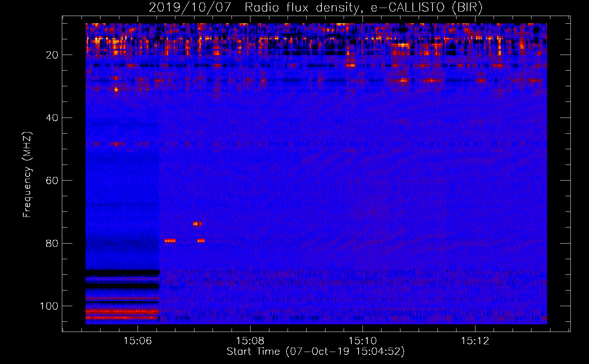
Task: Click the y-axis label "Frequency (MHZ)"
Action: tap(28, 175)
